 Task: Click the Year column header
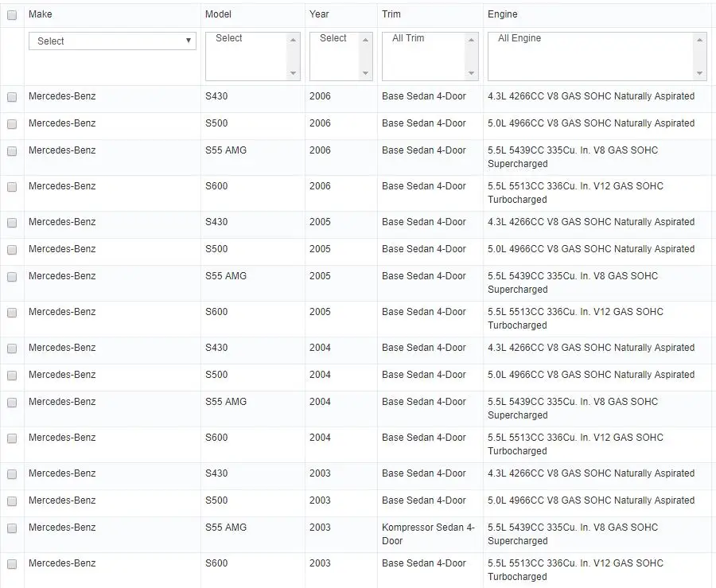pos(319,14)
